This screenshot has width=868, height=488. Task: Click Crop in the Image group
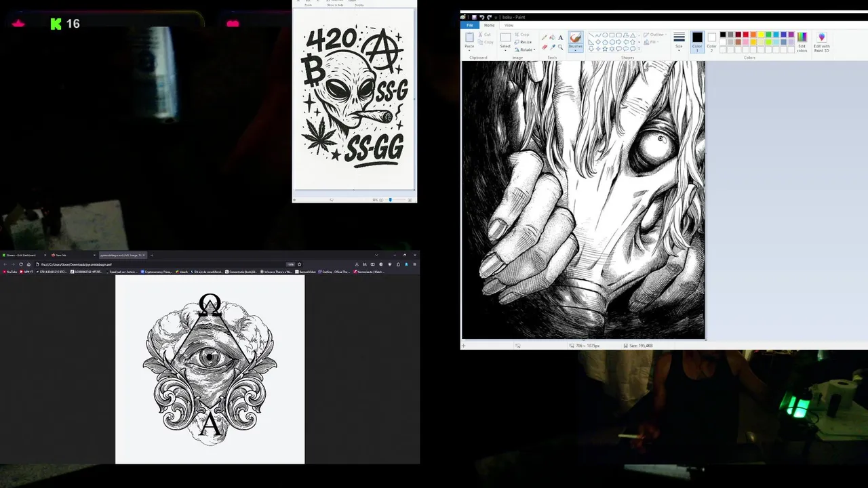pos(522,35)
